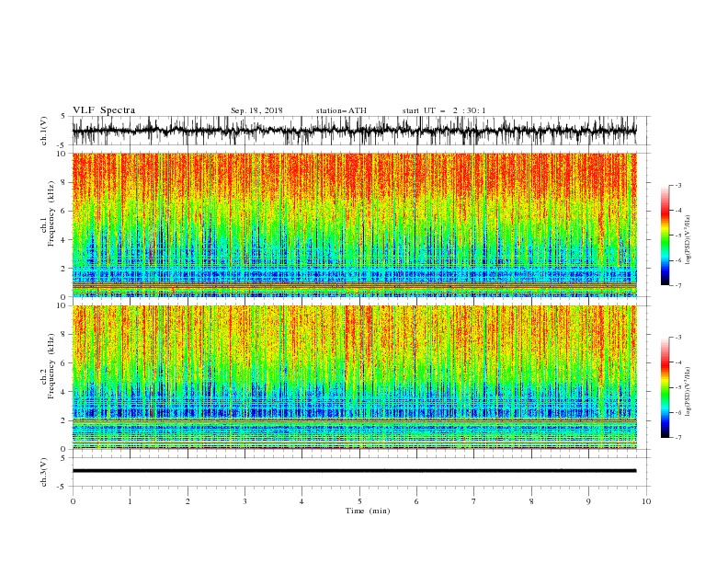Click the ch.2 spectrogram color scale bar
Screen dimensions: 728x563
pos(665,387)
